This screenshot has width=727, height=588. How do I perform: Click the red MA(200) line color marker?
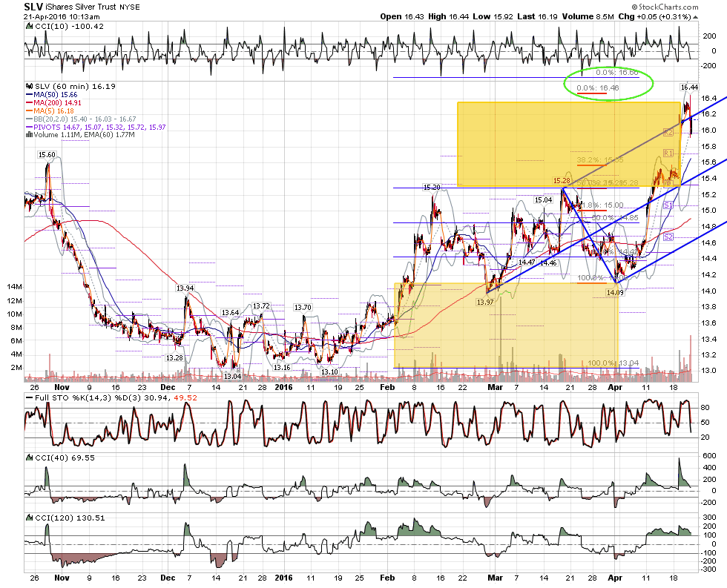pos(29,103)
